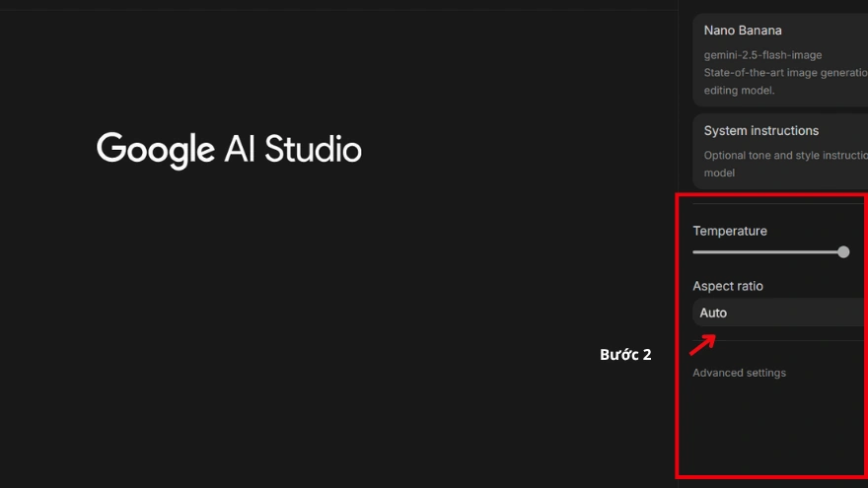The height and width of the screenshot is (488, 868).
Task: Click the letters AI in the logo
Action: click(x=241, y=149)
